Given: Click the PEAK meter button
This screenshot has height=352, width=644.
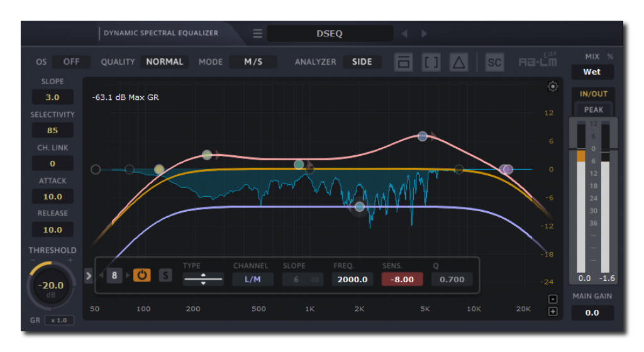Looking at the screenshot, I should [x=593, y=110].
